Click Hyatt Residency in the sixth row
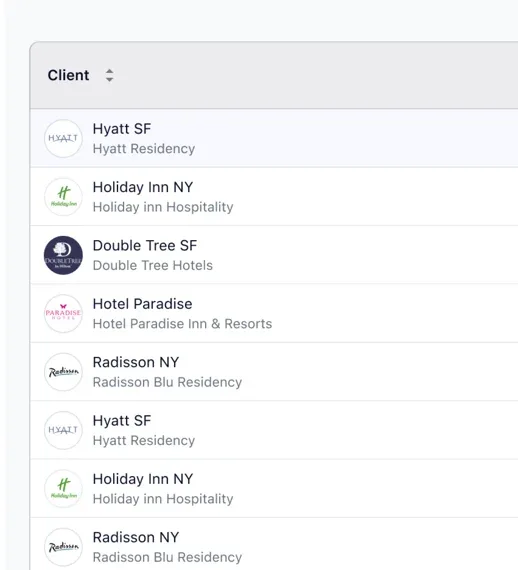The height and width of the screenshot is (570, 518). click(x=144, y=441)
